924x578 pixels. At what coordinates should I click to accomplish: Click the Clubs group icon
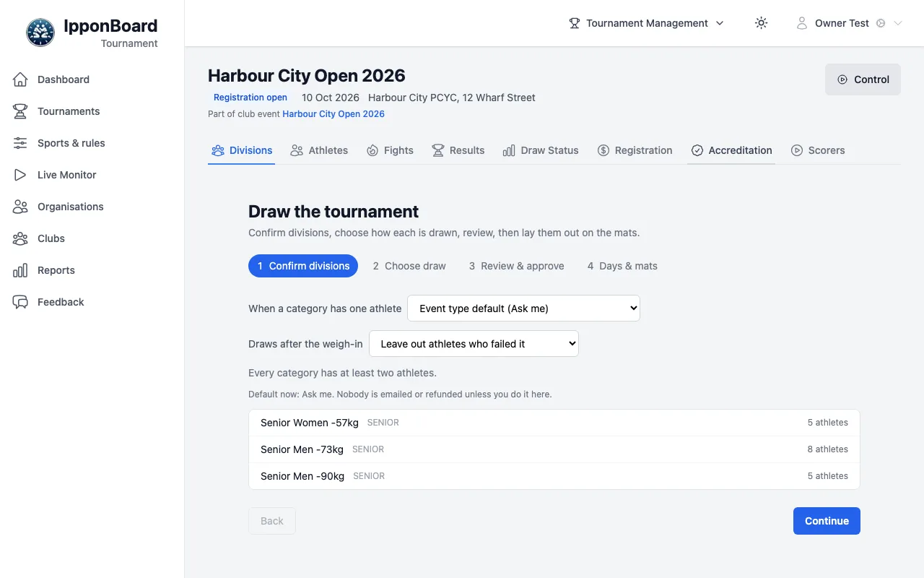[20, 238]
